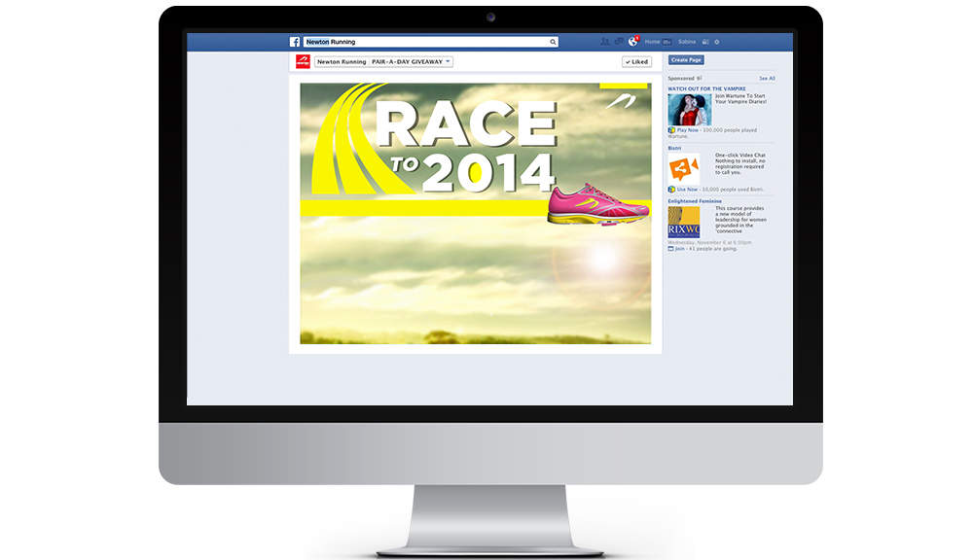
Task: Toggle the Liked button
Action: coord(636,61)
